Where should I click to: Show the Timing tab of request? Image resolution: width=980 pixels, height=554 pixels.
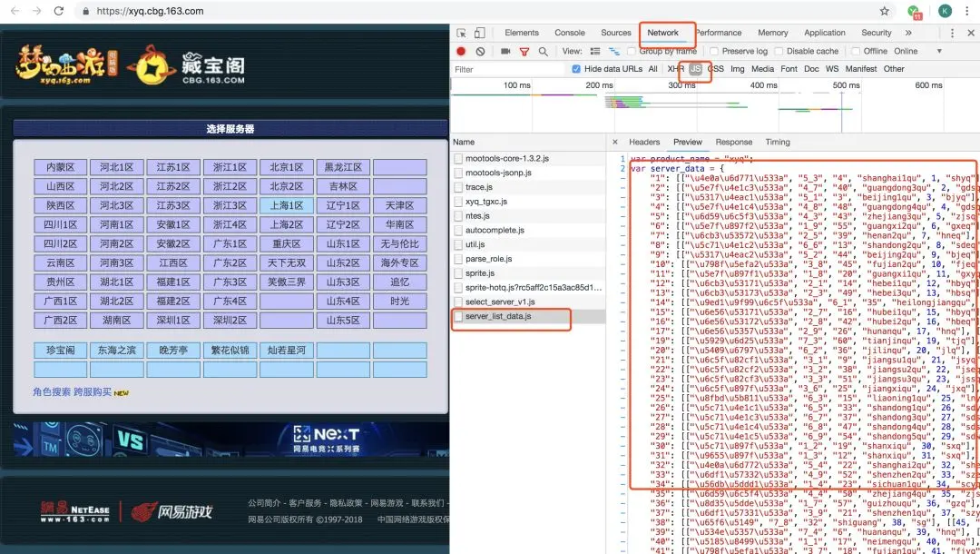(x=778, y=142)
